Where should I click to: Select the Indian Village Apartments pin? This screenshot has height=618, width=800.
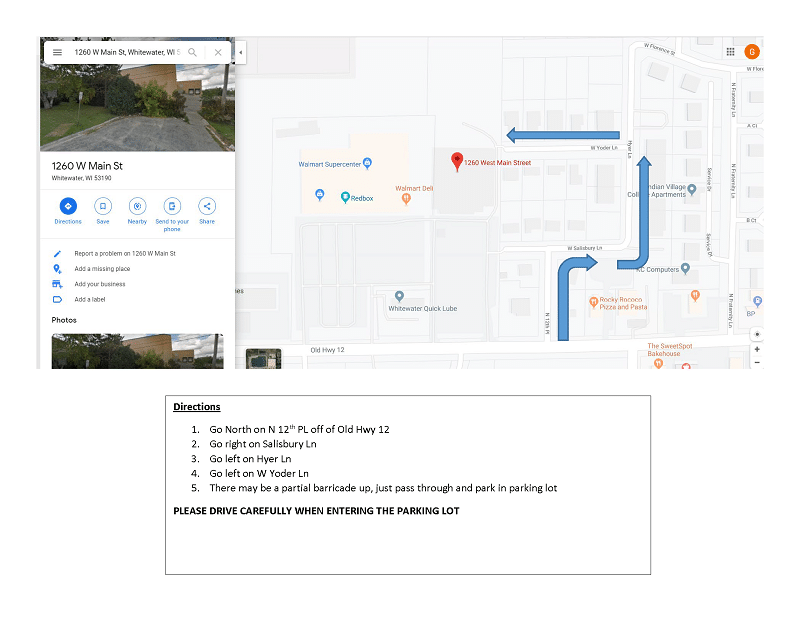click(692, 189)
